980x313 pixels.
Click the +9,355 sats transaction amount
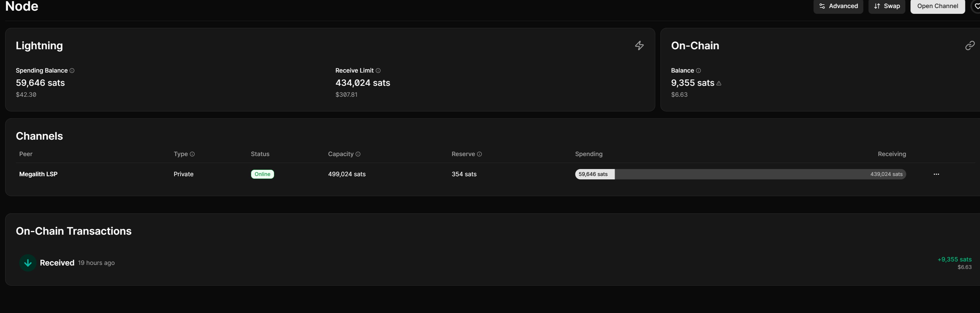pyautogui.click(x=954, y=260)
